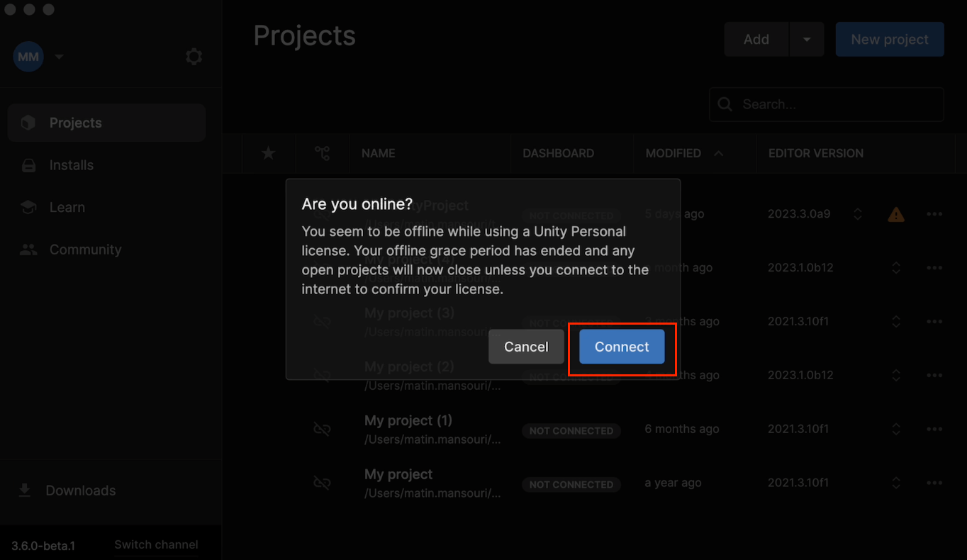Click the cloud-disconnected icon beside My project (1)
Image resolution: width=967 pixels, height=560 pixels.
[x=322, y=429]
